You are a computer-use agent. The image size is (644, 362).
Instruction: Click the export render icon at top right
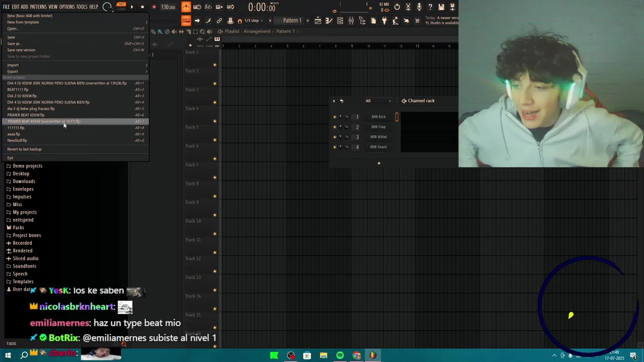click(452, 7)
